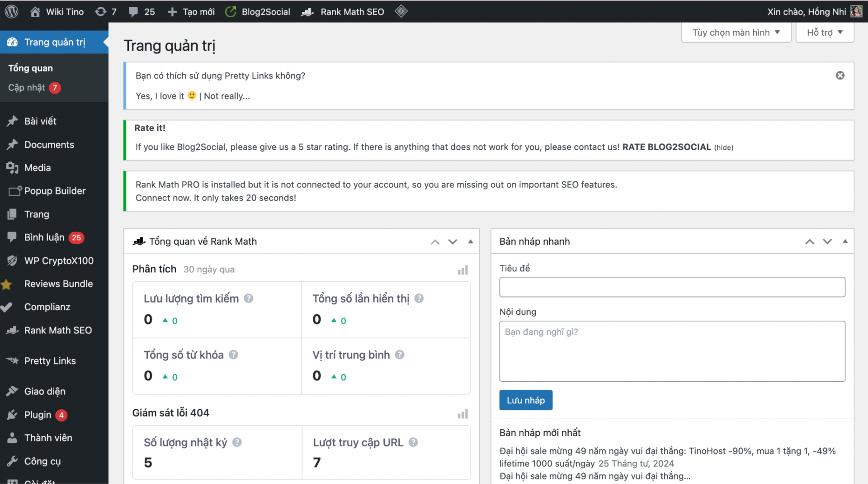Open the Blog2Social admin bar item
Screen dimensions: 868x484
258,12
